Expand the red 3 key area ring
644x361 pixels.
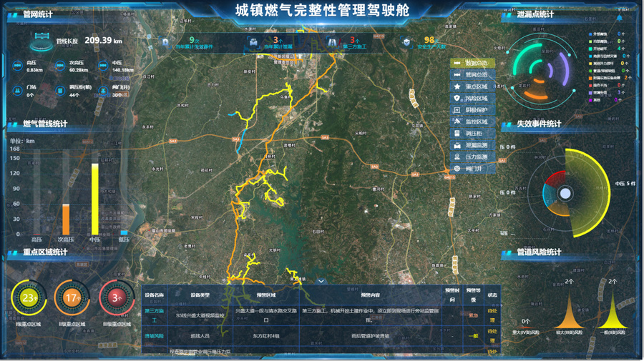(x=116, y=297)
